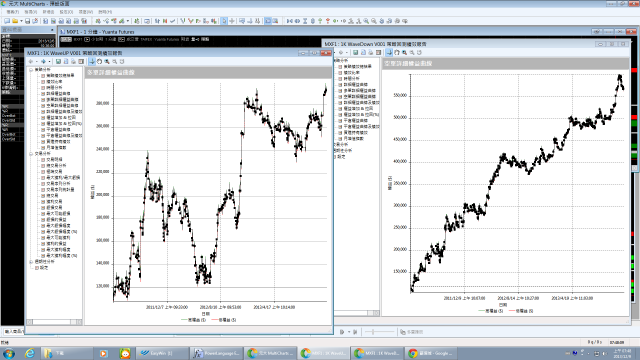
Task: Open the 說明(H) menu
Action: pos(105,12)
